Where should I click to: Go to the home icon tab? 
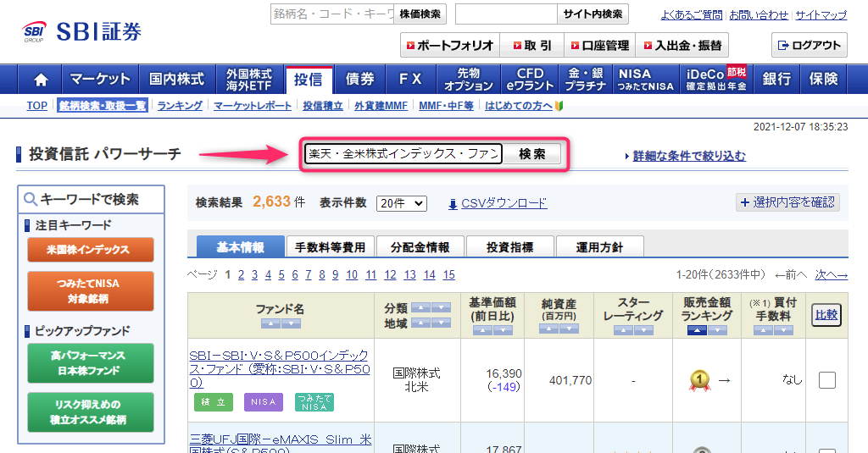41,80
